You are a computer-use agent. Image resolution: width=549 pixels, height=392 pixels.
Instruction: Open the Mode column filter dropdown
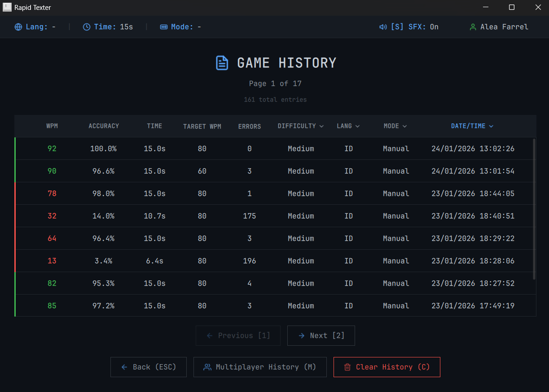[x=395, y=126]
